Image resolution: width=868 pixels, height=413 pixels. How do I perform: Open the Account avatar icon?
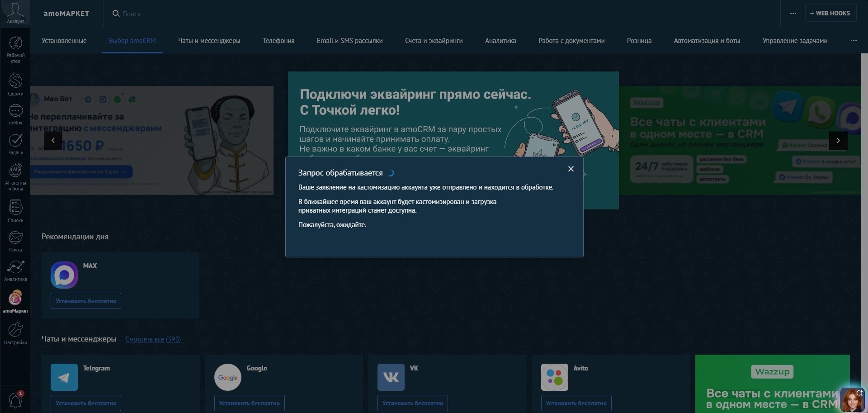tap(15, 14)
